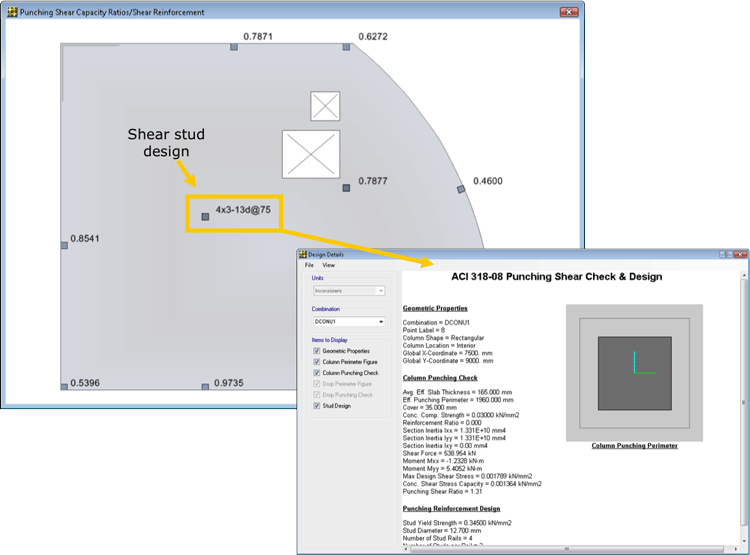Select the large slab opening rectangle

click(x=311, y=154)
